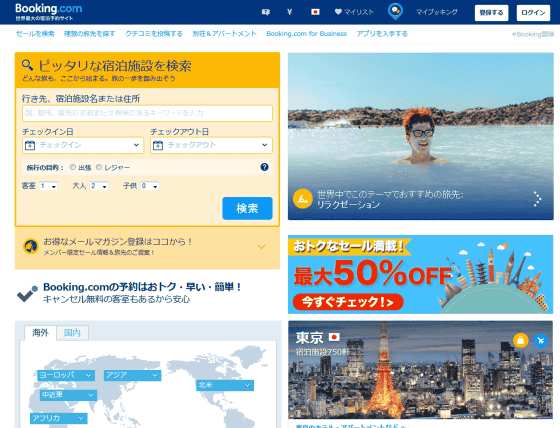Expand the アジア region dropdown

[132, 375]
